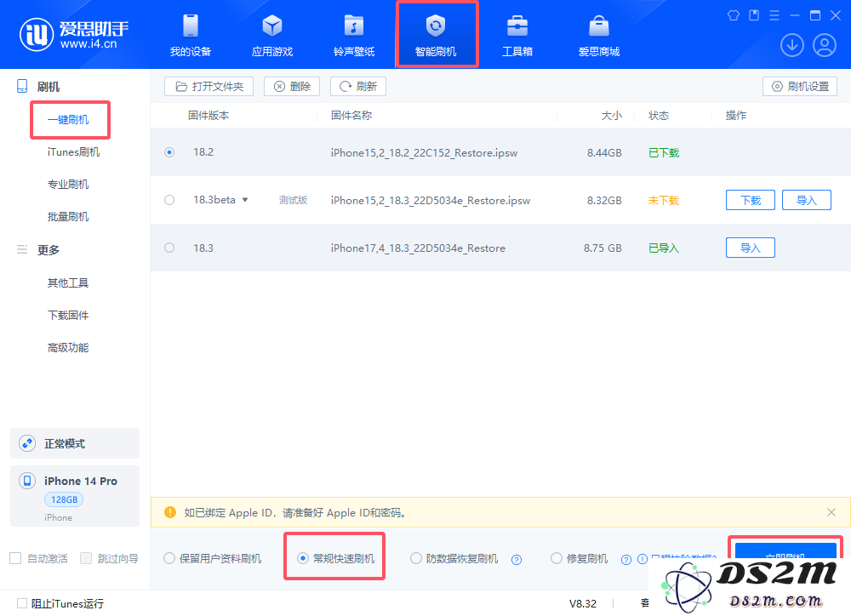This screenshot has height=616, width=851.
Task: Click the 固件名称 column header
Action: pyautogui.click(x=351, y=116)
